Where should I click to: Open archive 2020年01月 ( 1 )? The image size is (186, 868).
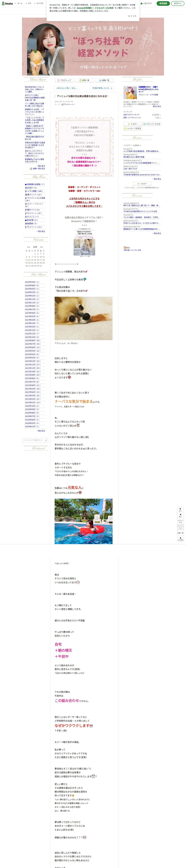tap(32, 427)
